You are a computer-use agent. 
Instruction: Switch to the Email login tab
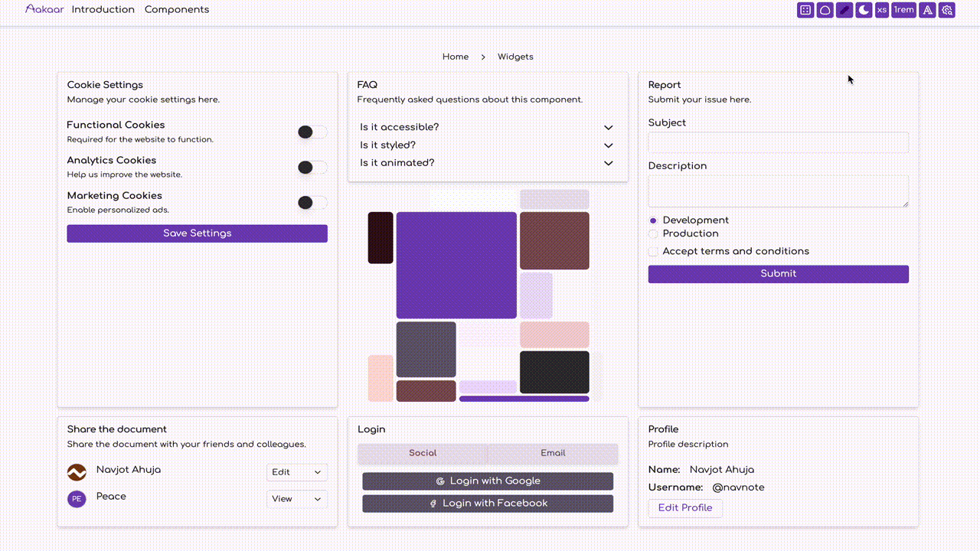click(x=552, y=453)
